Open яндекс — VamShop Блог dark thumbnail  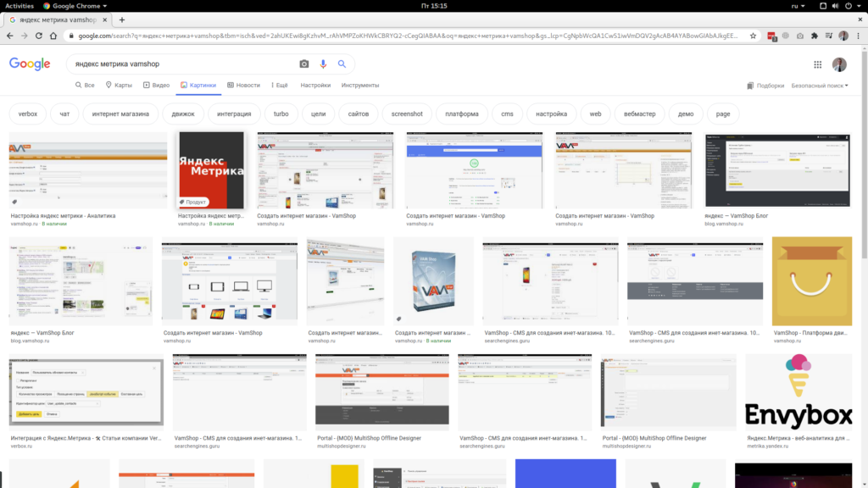[777, 169]
